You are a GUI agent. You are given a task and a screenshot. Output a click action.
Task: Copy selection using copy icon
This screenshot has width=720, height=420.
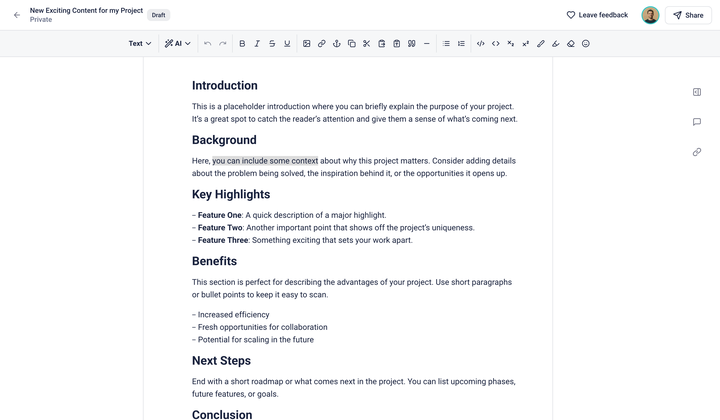(x=352, y=44)
